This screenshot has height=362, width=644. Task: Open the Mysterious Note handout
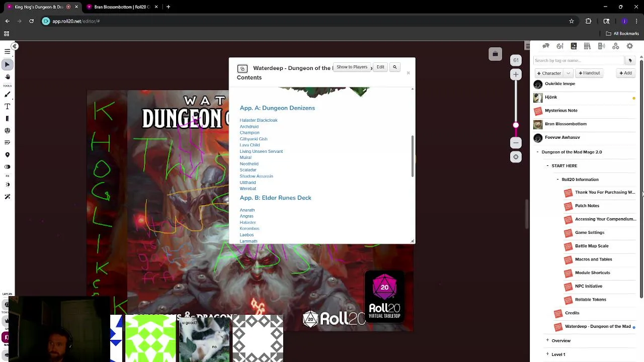click(561, 110)
